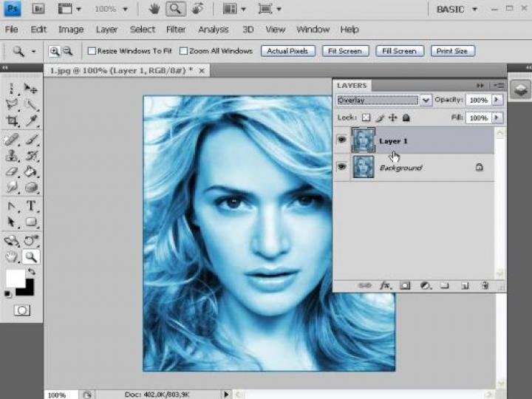Click the Fill Screen button

coord(400,51)
